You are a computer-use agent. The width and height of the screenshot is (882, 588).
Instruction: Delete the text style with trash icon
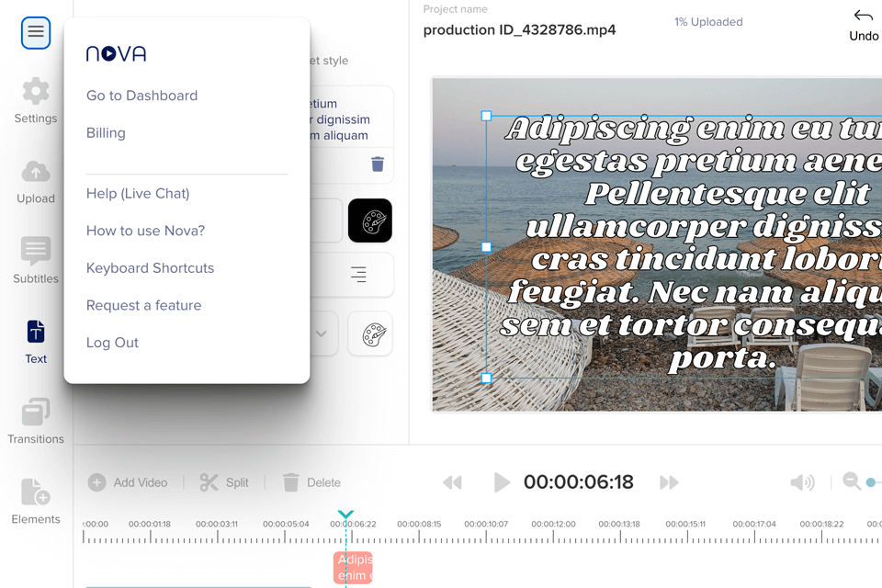(x=378, y=164)
